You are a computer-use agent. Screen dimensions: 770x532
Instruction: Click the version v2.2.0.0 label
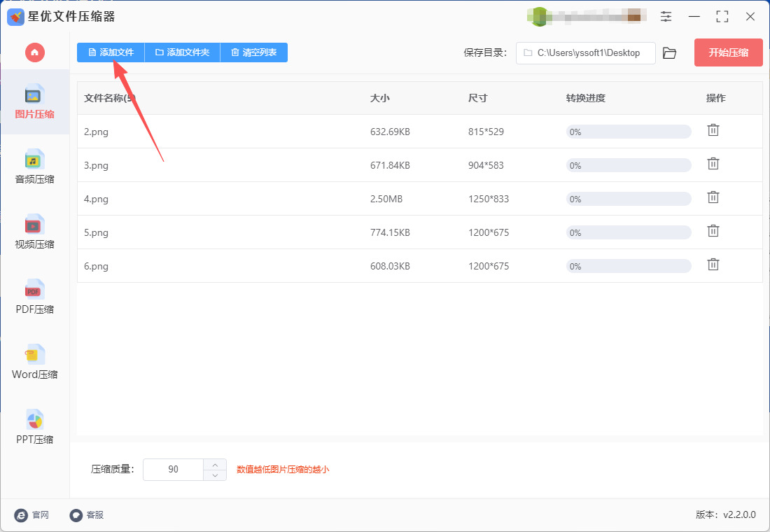725,514
